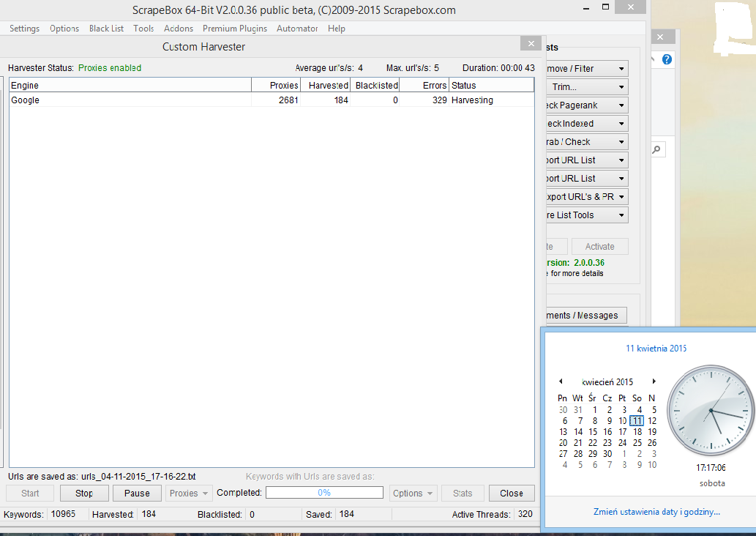Image resolution: width=756 pixels, height=536 pixels.
Task: Sort by the Blacklisted column header
Action: (375, 86)
